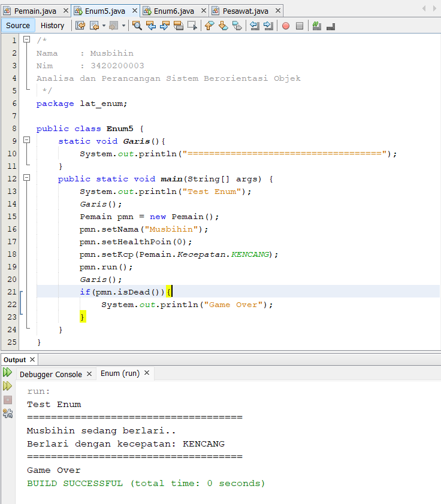Toggle Rectangular Selection mode icon
This screenshot has height=504, width=441.
click(192, 25)
